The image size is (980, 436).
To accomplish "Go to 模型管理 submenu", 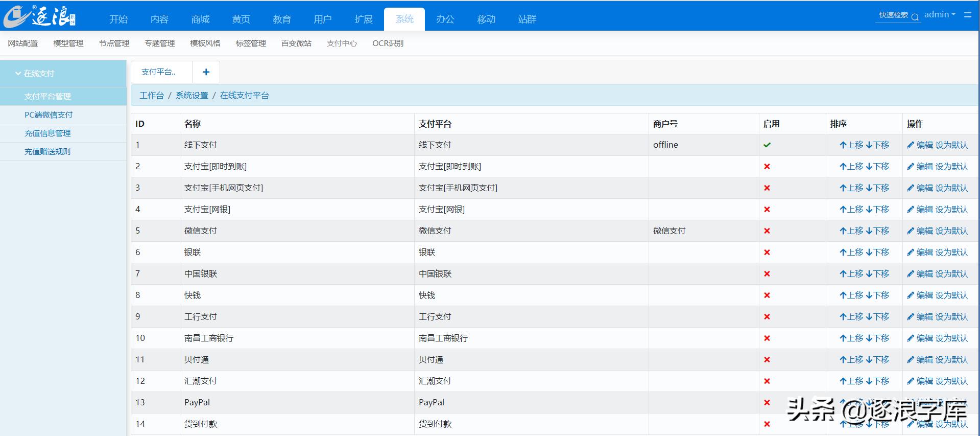I will 68,43.
